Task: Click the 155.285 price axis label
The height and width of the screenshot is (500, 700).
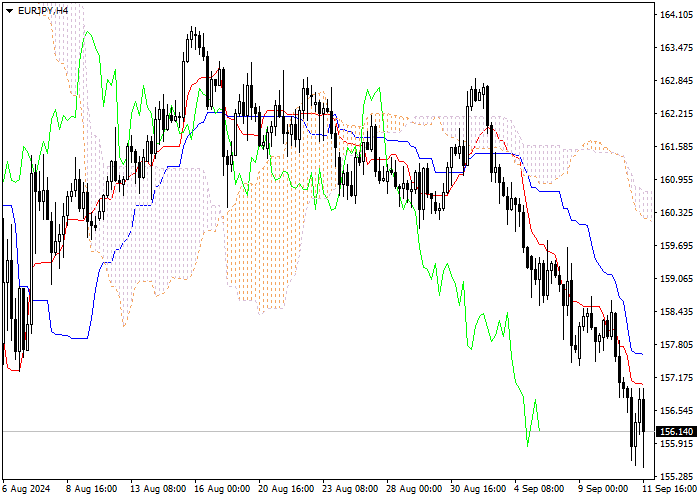Action: click(x=676, y=477)
